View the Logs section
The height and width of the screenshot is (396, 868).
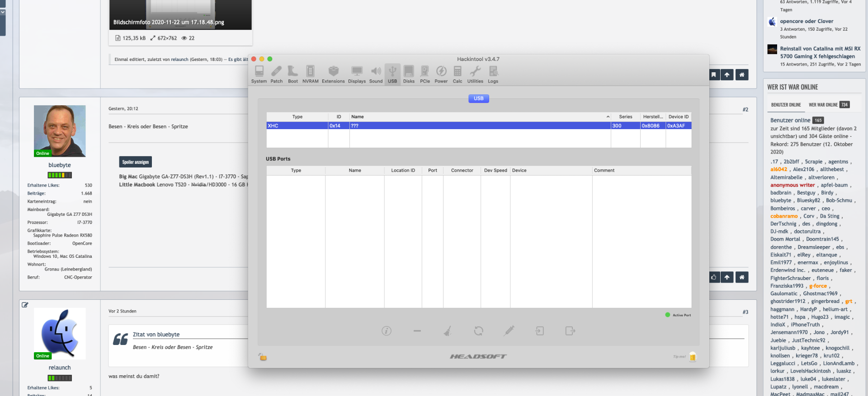(x=493, y=74)
